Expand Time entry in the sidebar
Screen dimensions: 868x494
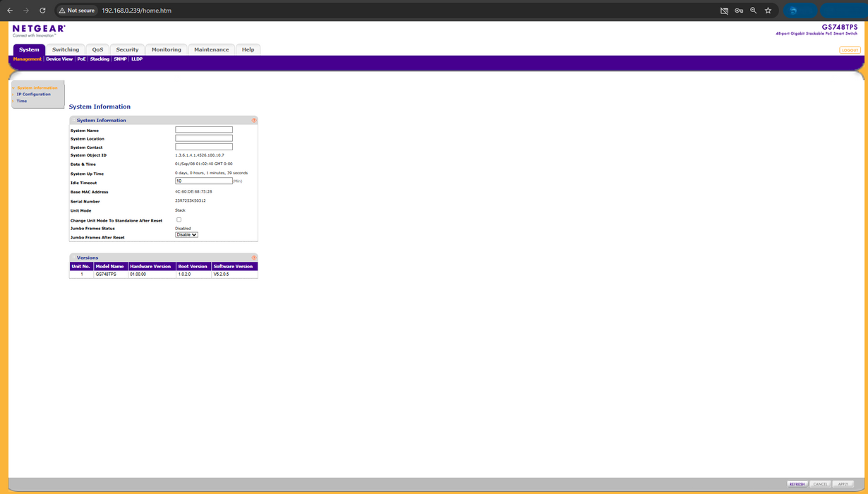(22, 101)
